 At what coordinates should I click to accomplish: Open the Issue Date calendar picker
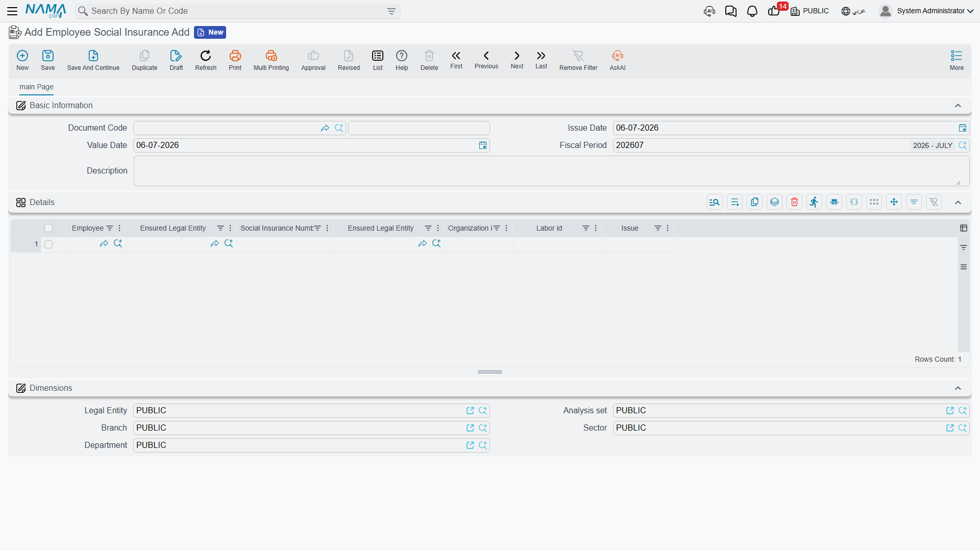pyautogui.click(x=962, y=128)
